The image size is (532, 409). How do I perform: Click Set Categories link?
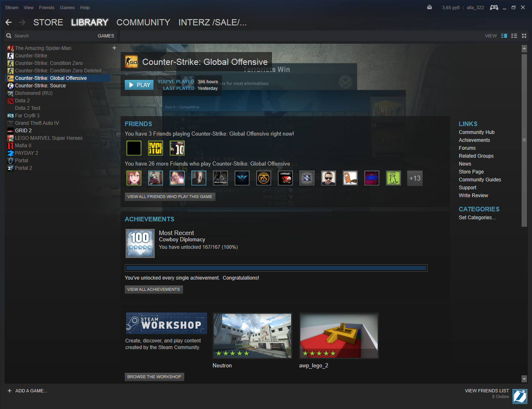(x=477, y=218)
